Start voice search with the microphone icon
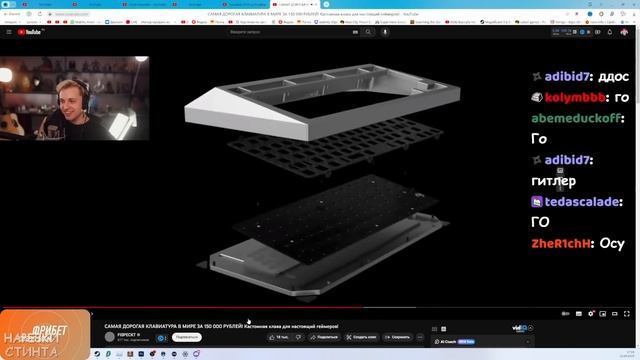Viewport: 640px width, 360px height. 385,32
